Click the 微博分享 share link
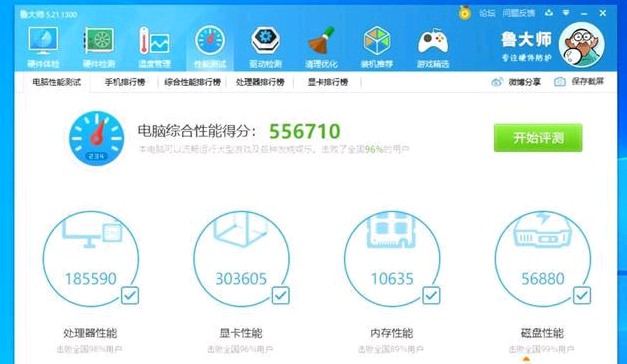This screenshot has height=364, width=627. (x=516, y=82)
